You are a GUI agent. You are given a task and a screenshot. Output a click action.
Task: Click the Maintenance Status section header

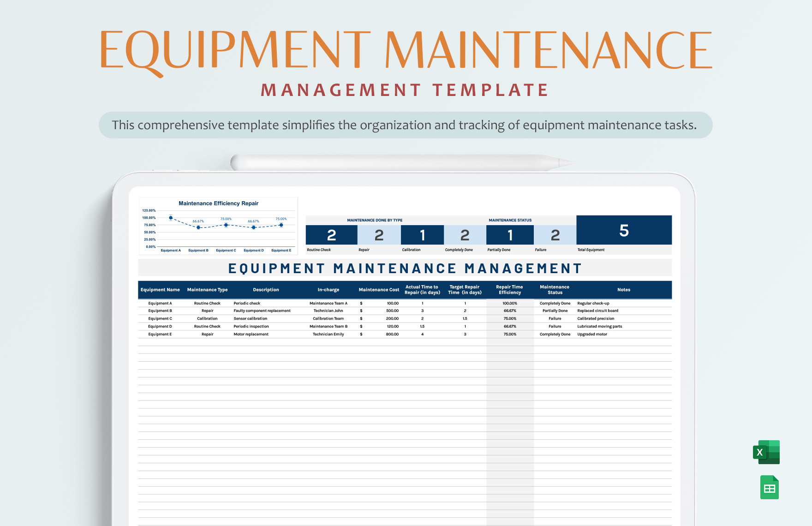(x=510, y=220)
